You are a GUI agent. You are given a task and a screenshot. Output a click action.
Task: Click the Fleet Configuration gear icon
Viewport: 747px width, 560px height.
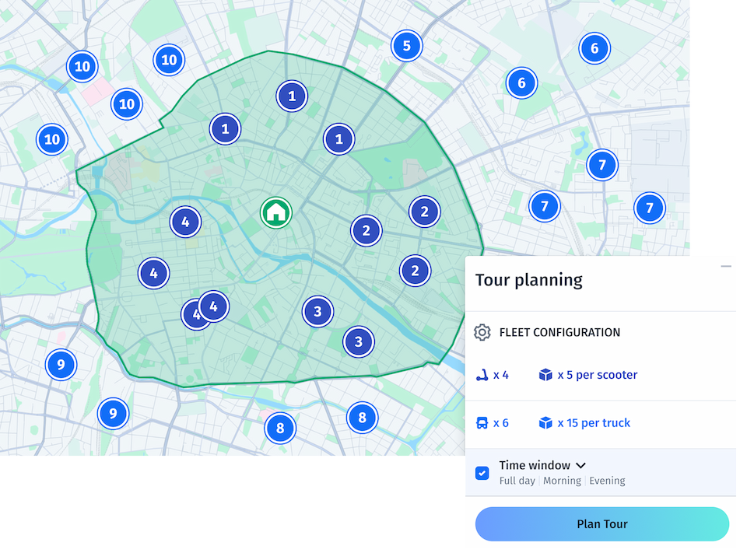tap(481, 331)
